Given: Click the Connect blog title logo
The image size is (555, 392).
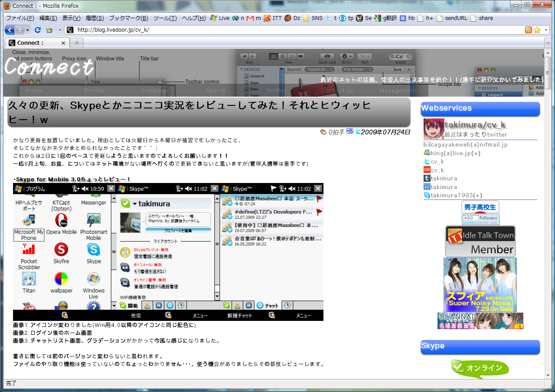Looking at the screenshot, I should (49, 67).
